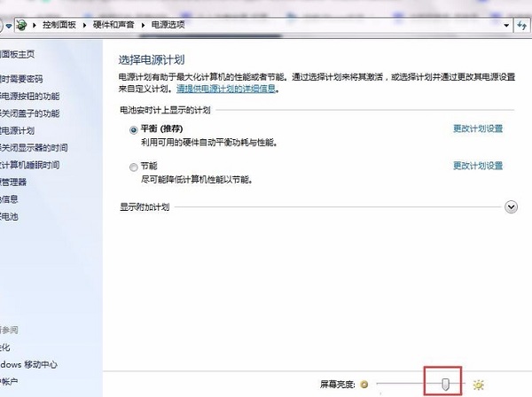Open the power button function settings link
This screenshot has height=397, width=532.
[x=31, y=96]
